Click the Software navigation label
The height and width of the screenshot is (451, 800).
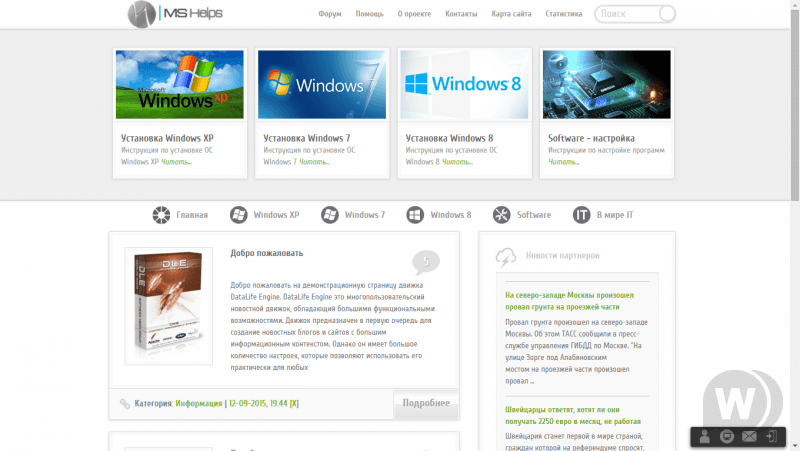tap(534, 215)
